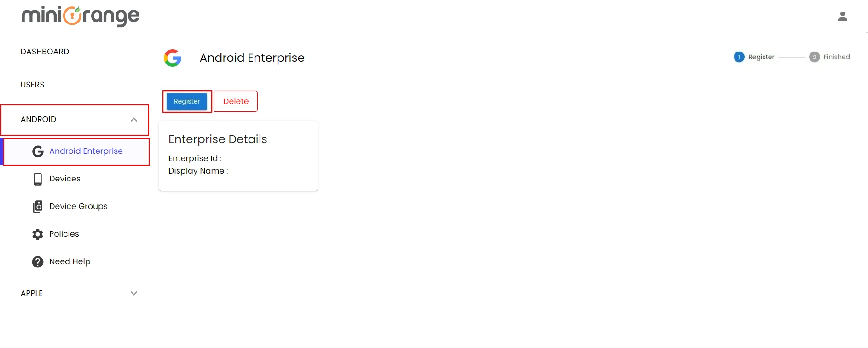Open Policies via the gear icon

tap(37, 234)
